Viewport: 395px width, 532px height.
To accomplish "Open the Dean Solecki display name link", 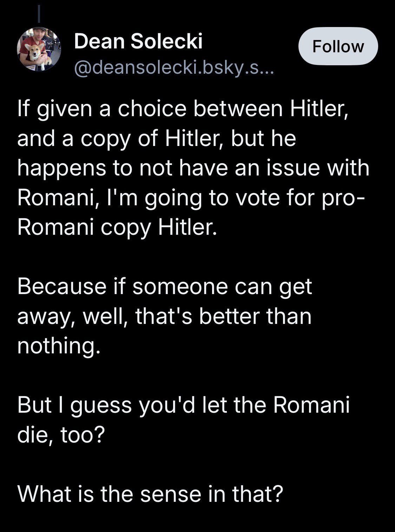I will click(x=138, y=41).
